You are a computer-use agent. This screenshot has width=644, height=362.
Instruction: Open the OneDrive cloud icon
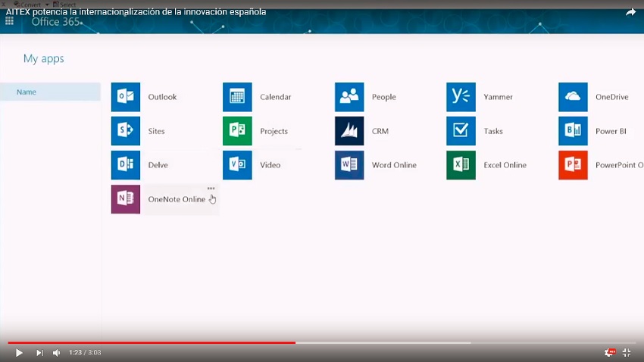[573, 97]
